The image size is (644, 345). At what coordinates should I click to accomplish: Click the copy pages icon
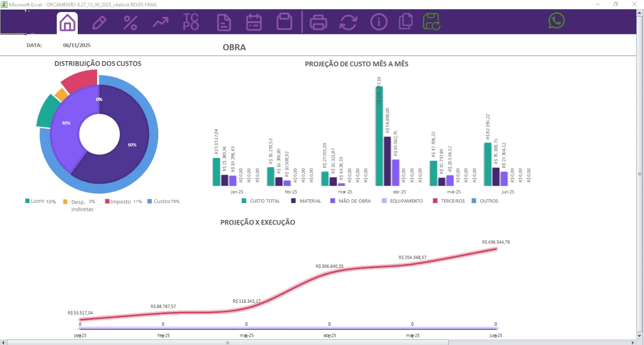(405, 22)
